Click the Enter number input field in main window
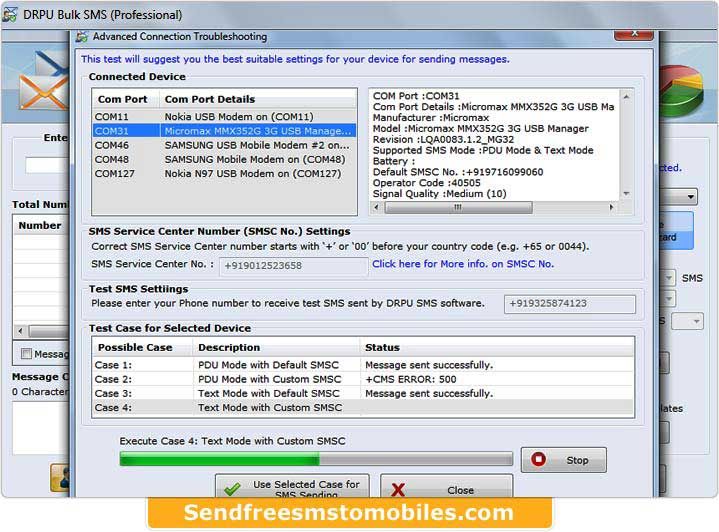The width and height of the screenshot is (719, 532). [x=47, y=165]
